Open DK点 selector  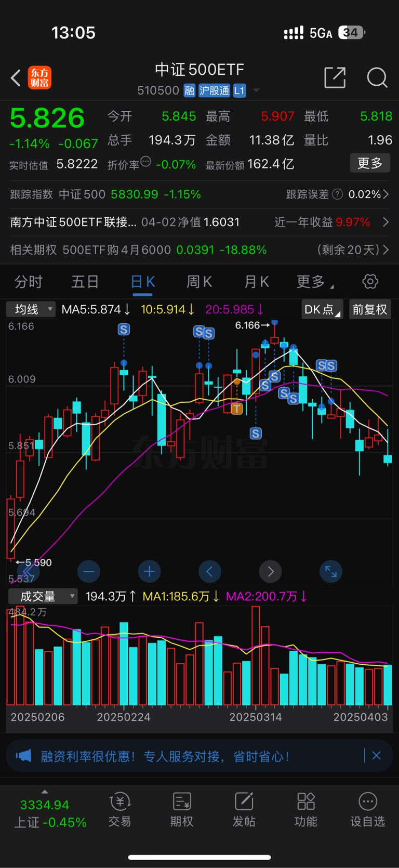(322, 310)
